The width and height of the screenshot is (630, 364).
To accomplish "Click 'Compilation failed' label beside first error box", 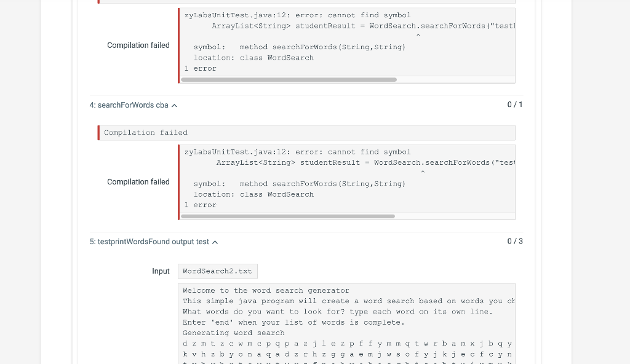I will (x=138, y=45).
